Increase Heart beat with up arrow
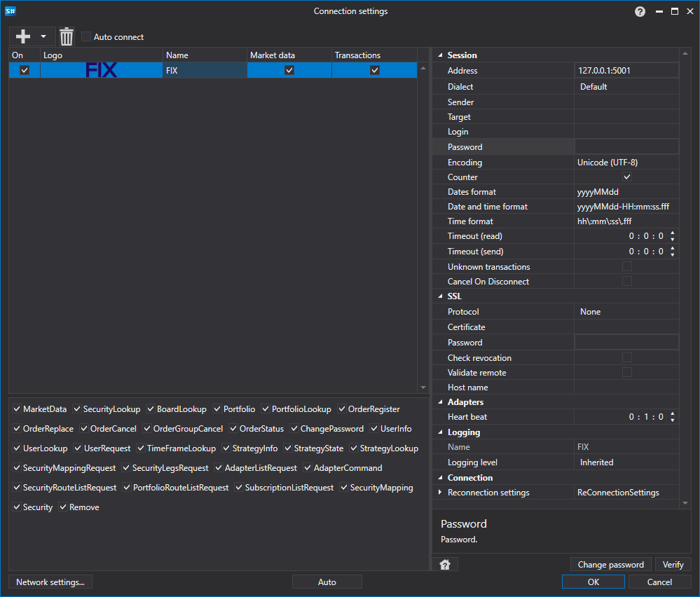 click(672, 414)
